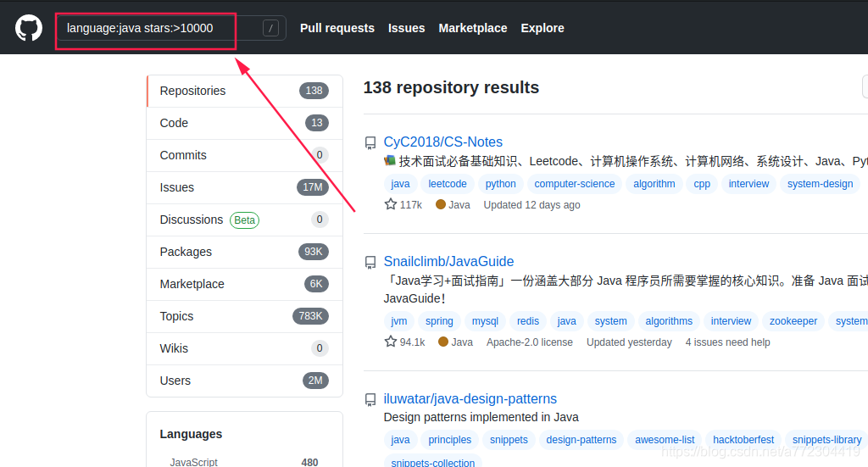
Task: Click the jvm topic tag
Action: (398, 321)
